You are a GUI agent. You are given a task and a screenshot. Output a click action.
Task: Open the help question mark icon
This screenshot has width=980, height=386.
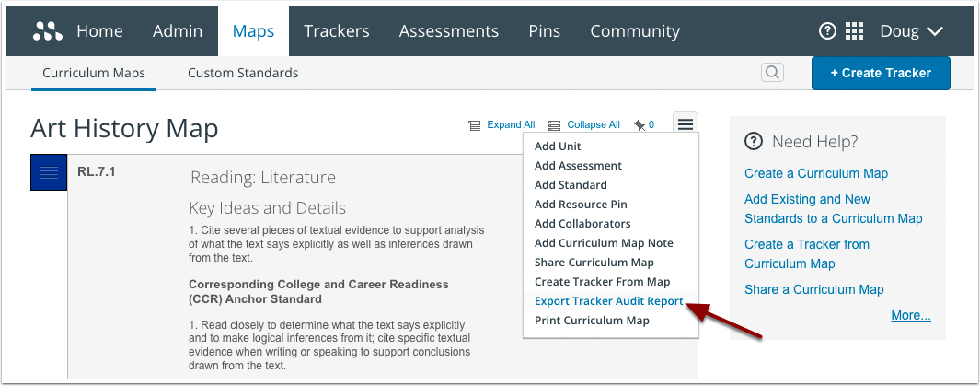[827, 31]
